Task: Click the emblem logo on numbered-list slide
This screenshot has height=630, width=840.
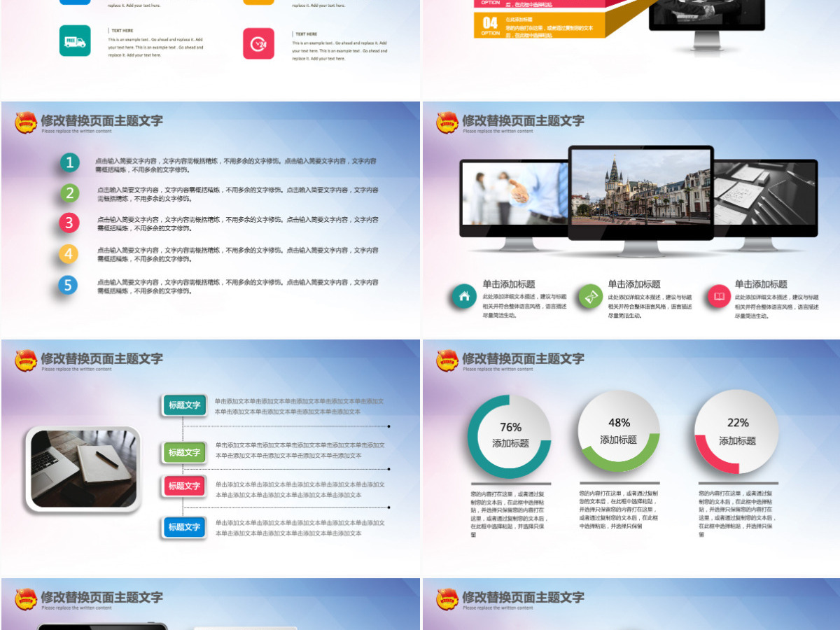Action: [x=26, y=122]
